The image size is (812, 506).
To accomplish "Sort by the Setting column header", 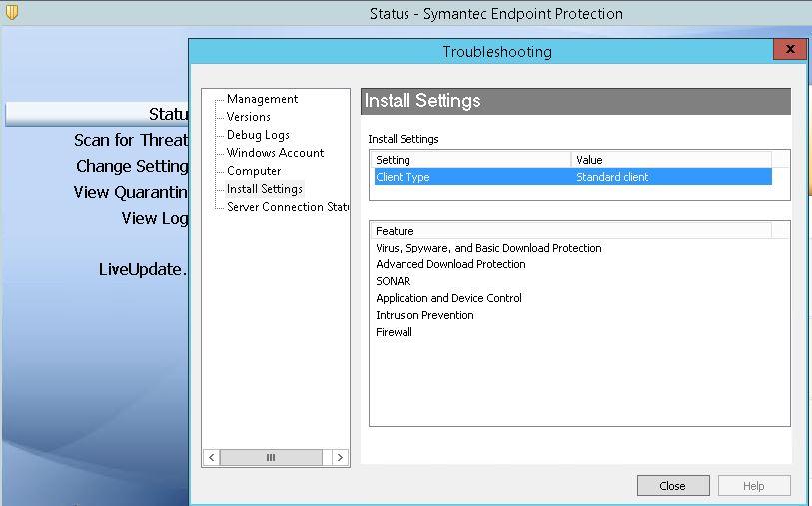I will pos(469,160).
